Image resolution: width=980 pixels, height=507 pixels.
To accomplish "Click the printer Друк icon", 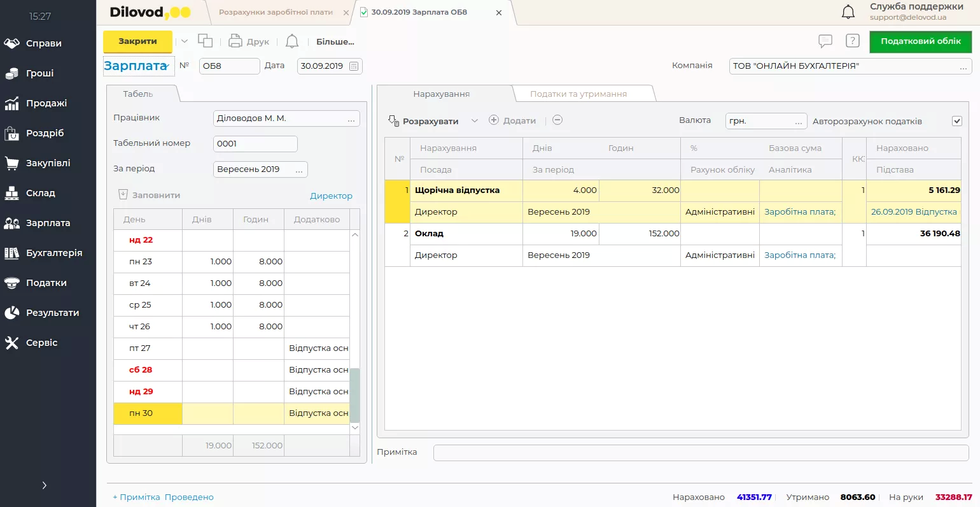I will tap(235, 41).
